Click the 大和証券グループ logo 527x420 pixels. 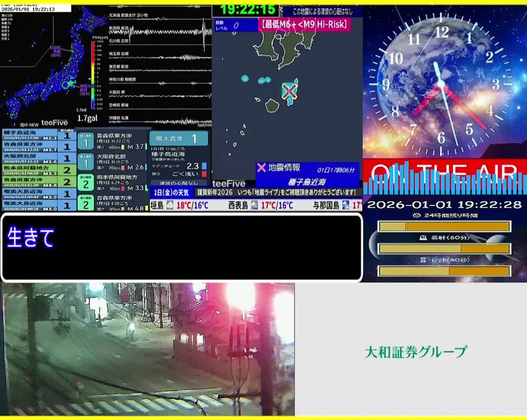(x=416, y=352)
